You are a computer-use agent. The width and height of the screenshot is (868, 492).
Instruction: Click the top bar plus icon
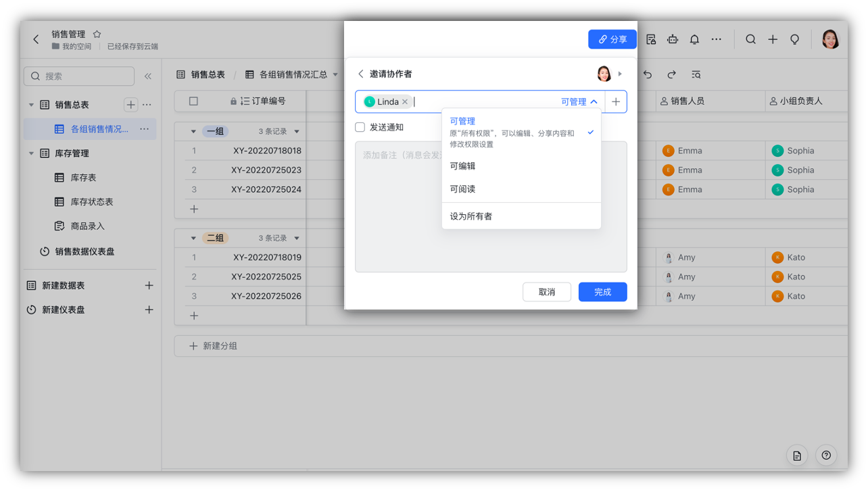point(773,40)
